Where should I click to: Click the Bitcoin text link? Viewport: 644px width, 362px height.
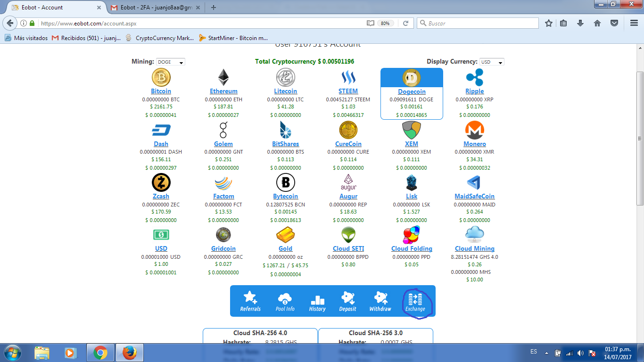(161, 91)
